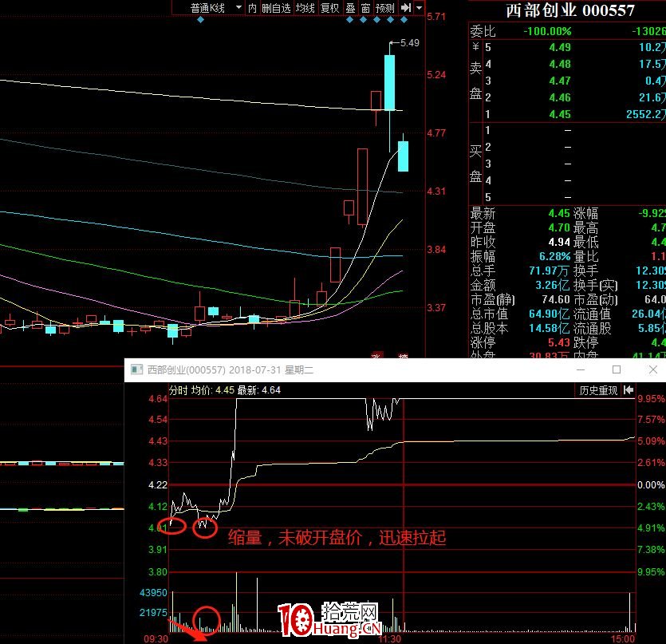Viewport: 666px width, 644px height.
Task: Click the 窗 window icon button
Action: 365,8
